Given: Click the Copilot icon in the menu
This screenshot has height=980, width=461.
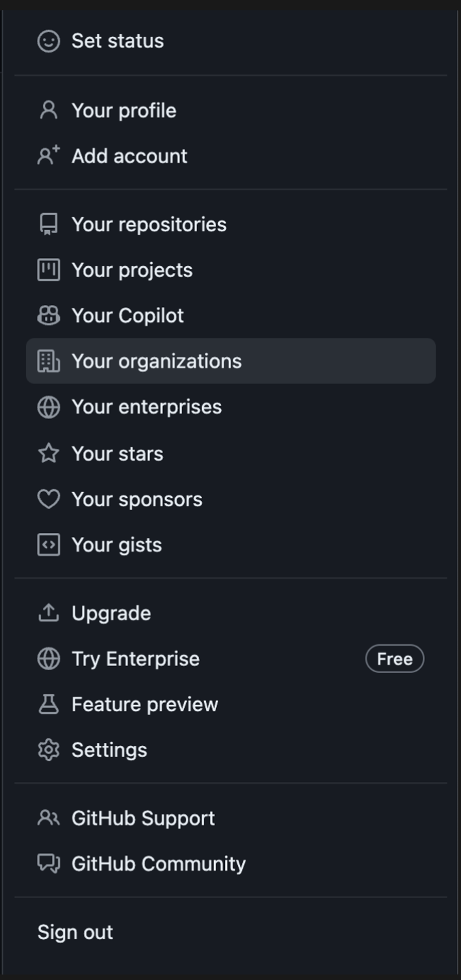Looking at the screenshot, I should pos(48,316).
